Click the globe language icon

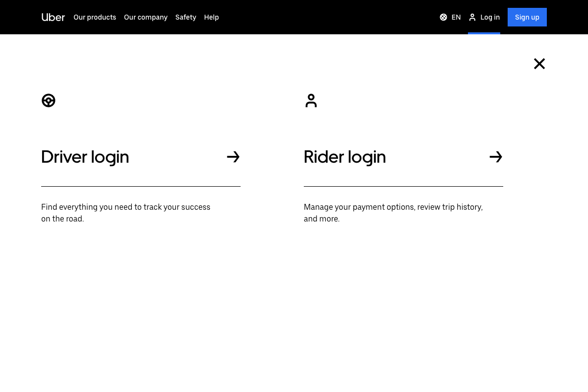pos(443,17)
